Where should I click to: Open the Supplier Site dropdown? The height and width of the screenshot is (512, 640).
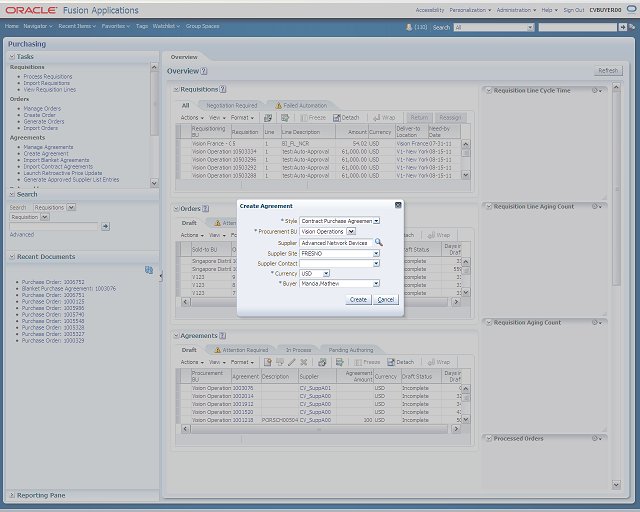tap(376, 254)
